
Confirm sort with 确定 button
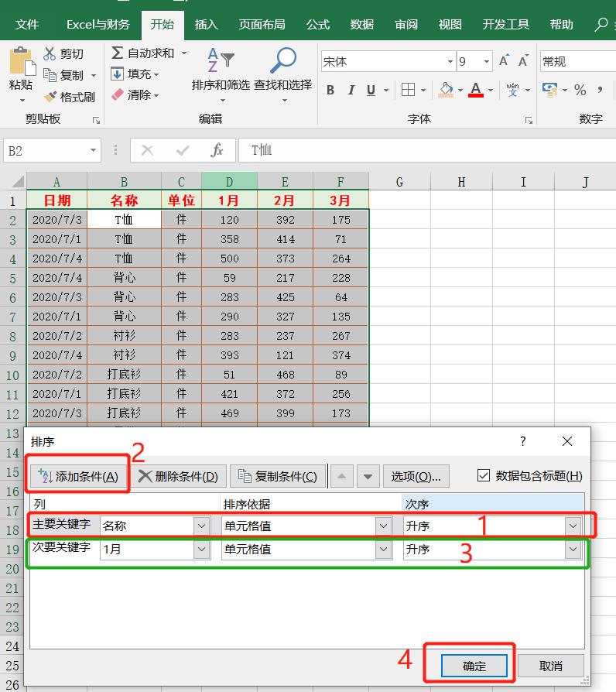pyautogui.click(x=474, y=666)
